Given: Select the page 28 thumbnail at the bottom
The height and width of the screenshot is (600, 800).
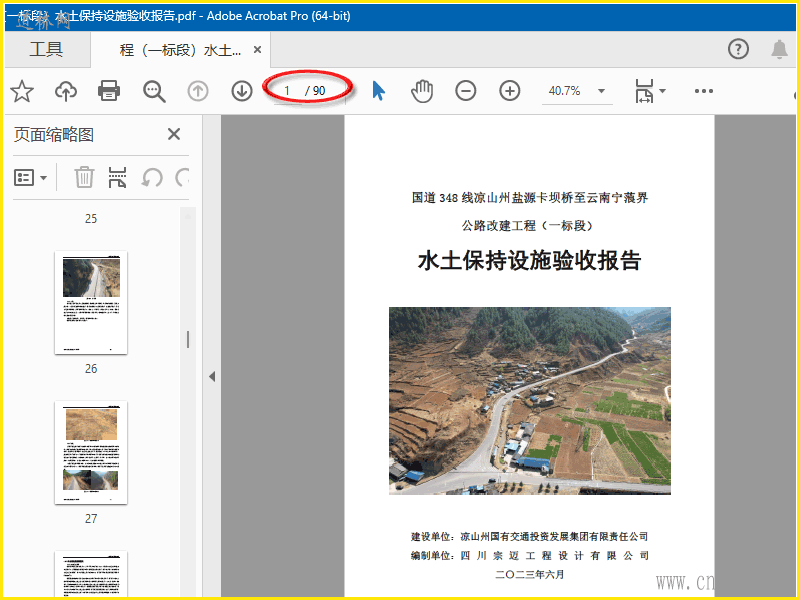Looking at the screenshot, I should pyautogui.click(x=91, y=574).
